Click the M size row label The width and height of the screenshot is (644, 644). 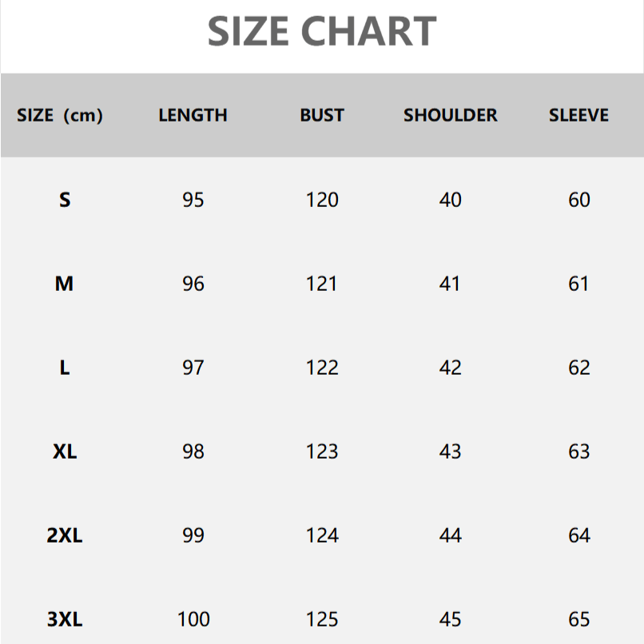(x=65, y=284)
